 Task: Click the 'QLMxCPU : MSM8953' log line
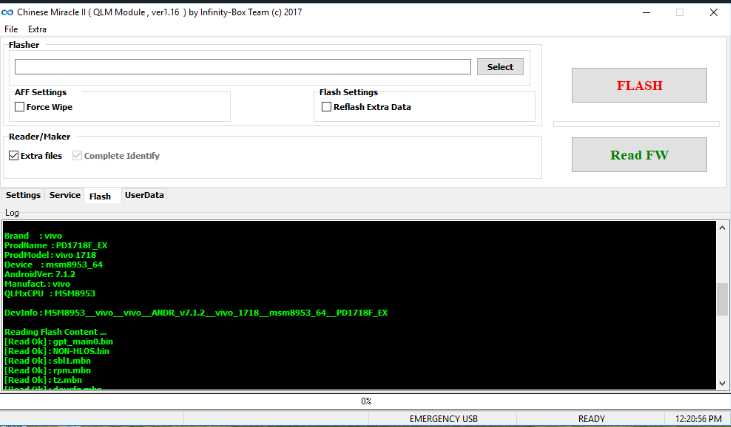[50, 293]
